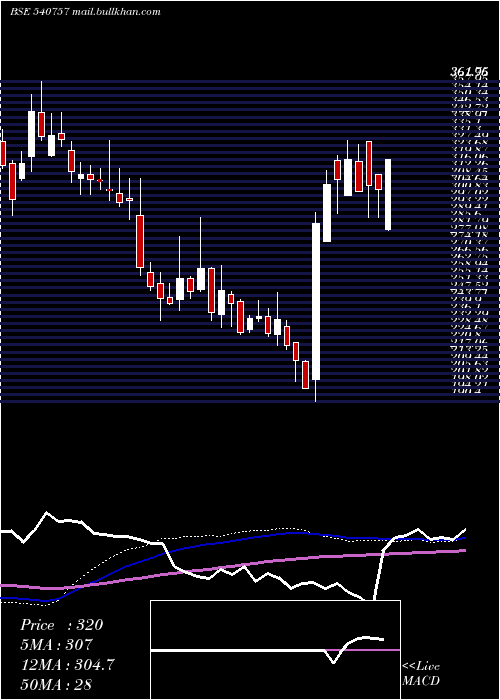Click the '<<Live MACD' label
This screenshot has width=500, height=700.
421,673
